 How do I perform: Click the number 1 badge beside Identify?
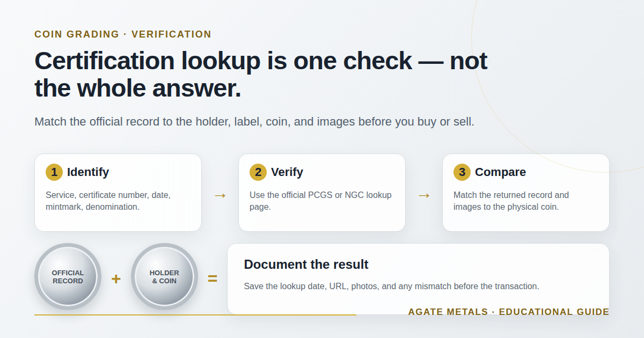coord(54,172)
